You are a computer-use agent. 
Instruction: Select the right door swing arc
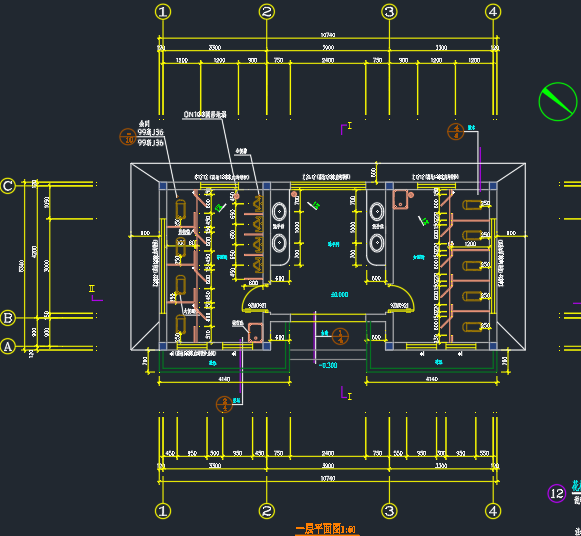click(401, 298)
